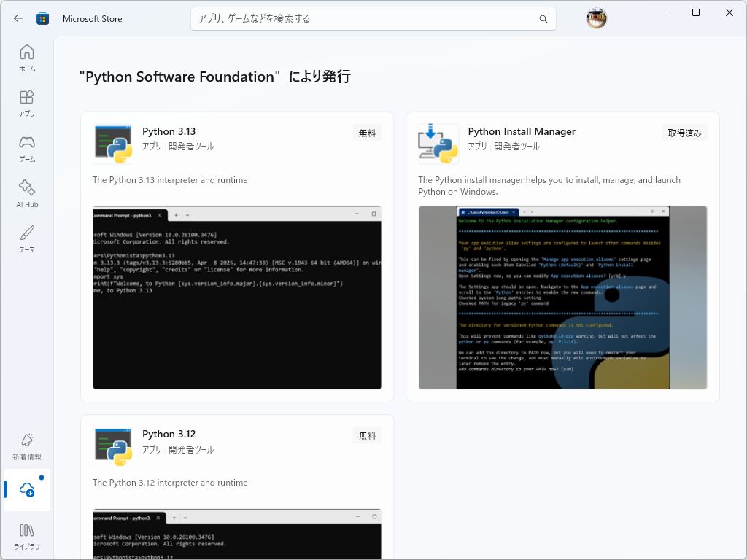The height and width of the screenshot is (560, 747).
Task: Click 'The Python 3.12 interpreter and runtime' text
Action: click(170, 483)
